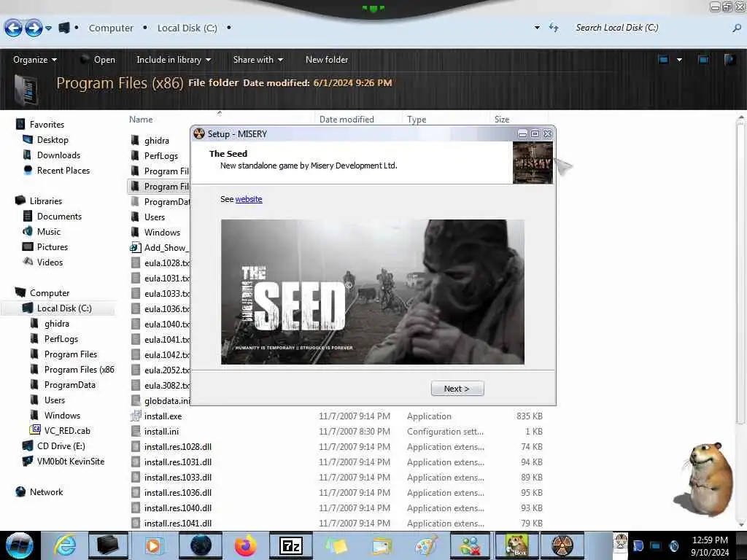Image resolution: width=747 pixels, height=560 pixels.
Task: Click New folder in the toolbar
Action: pos(327,60)
